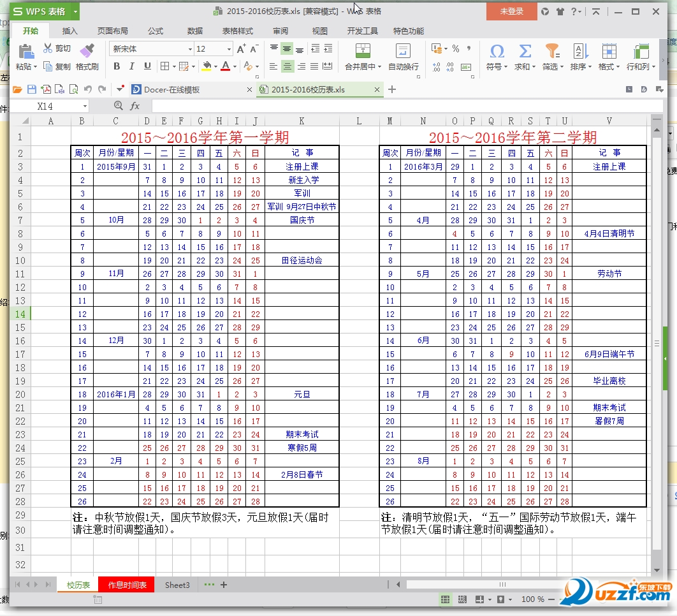The height and width of the screenshot is (616, 677).
Task: Click the Merge and Center (合并居中) icon
Action: pos(363,51)
